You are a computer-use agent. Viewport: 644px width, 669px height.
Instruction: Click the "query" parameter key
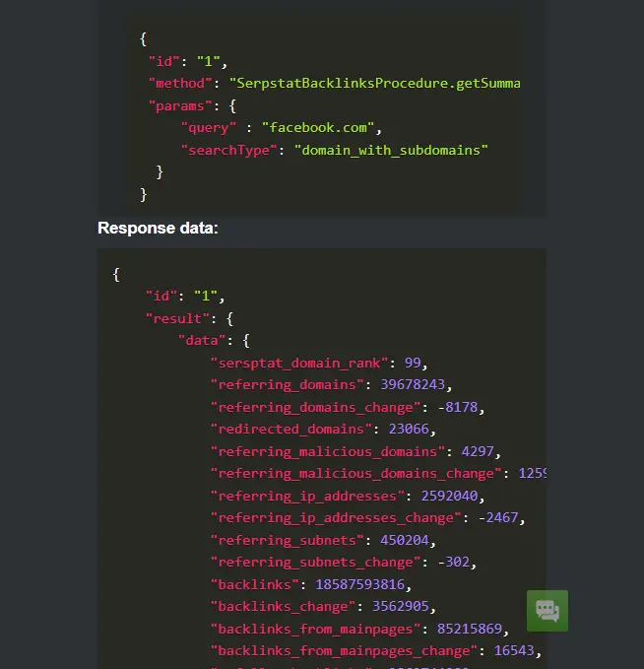(208, 127)
